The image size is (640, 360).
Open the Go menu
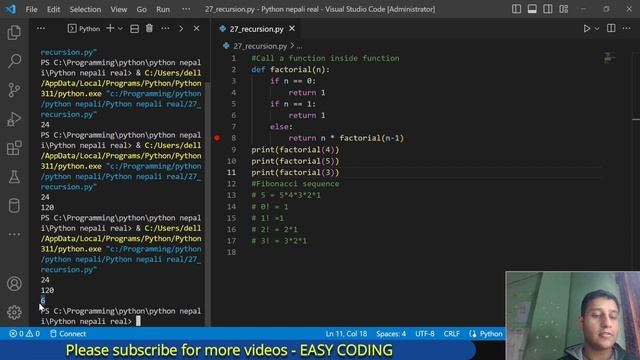[x=141, y=9]
